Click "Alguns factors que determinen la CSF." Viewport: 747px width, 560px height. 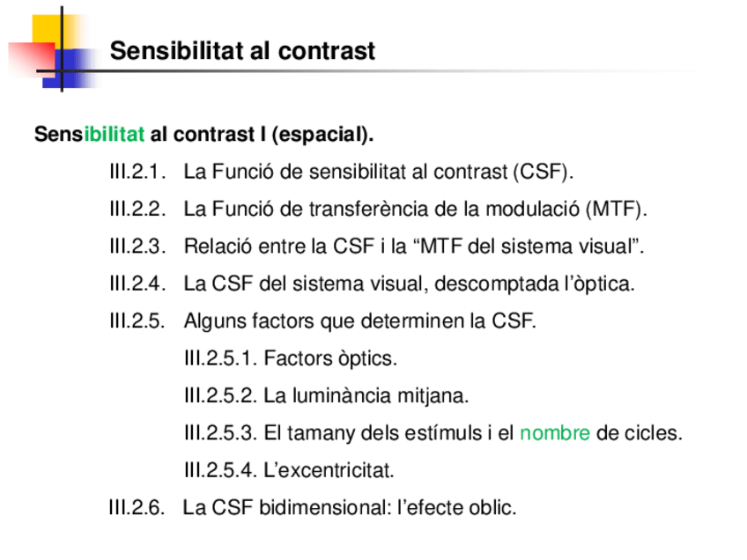(x=359, y=321)
